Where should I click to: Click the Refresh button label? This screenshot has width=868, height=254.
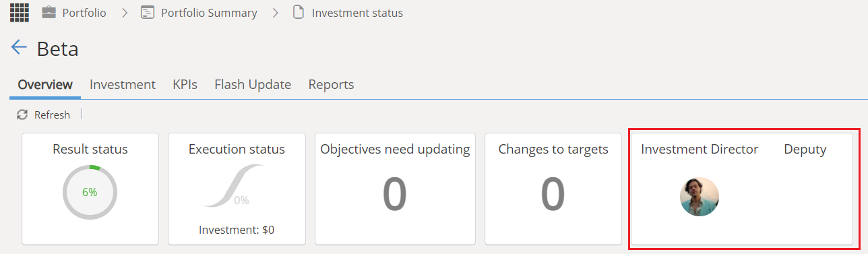(x=52, y=115)
